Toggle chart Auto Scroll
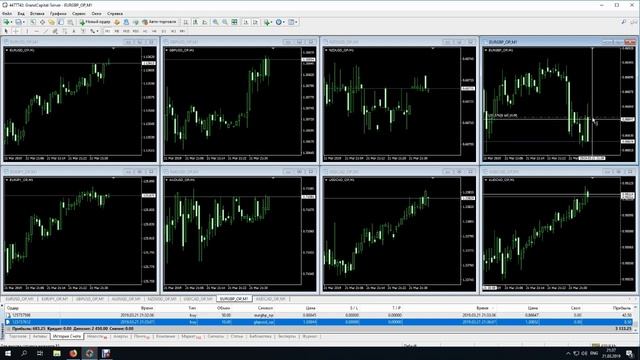 click(x=245, y=22)
